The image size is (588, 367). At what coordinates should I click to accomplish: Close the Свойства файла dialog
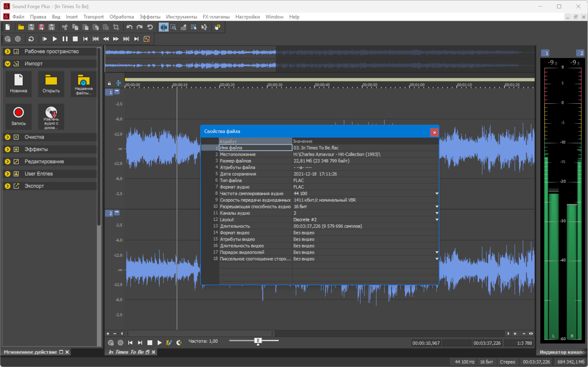434,132
